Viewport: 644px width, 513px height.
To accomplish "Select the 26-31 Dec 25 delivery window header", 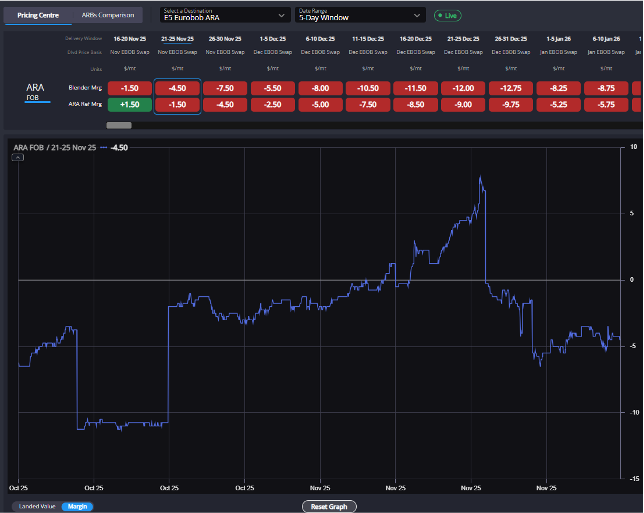I will click(x=511, y=39).
